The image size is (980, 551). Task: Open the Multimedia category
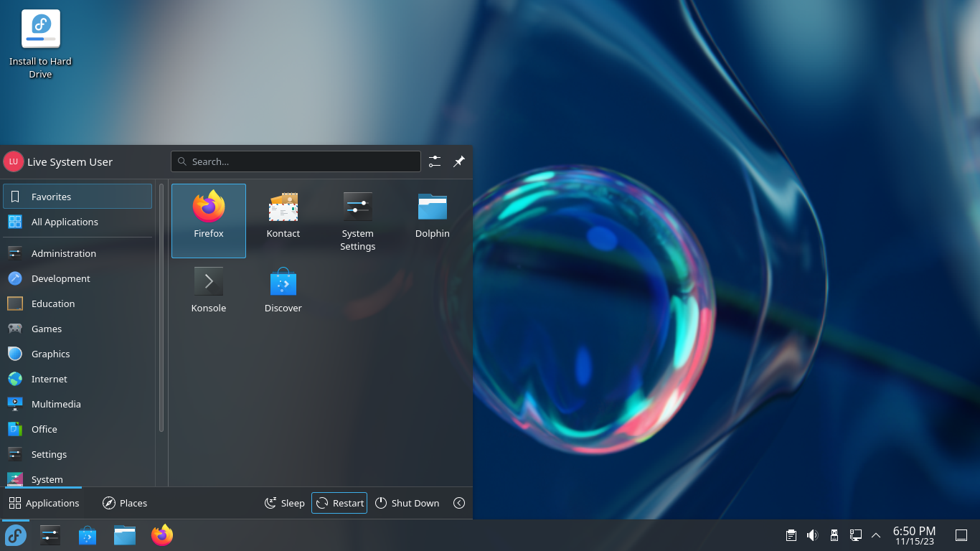[x=77, y=404]
